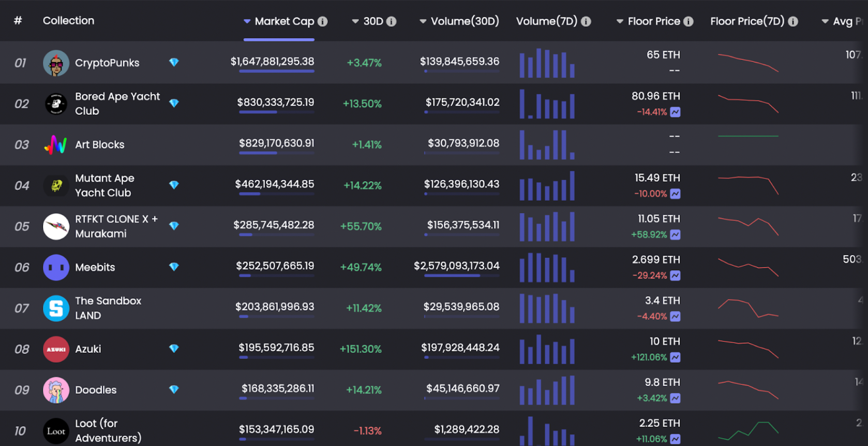Click Loot 7-day floor price green sparkline
The width and height of the screenshot is (868, 446).
coord(748,431)
